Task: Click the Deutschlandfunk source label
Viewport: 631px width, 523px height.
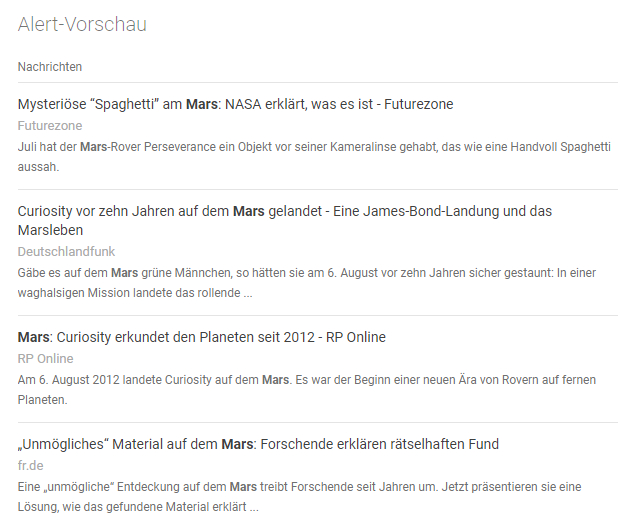Action: 66,252
